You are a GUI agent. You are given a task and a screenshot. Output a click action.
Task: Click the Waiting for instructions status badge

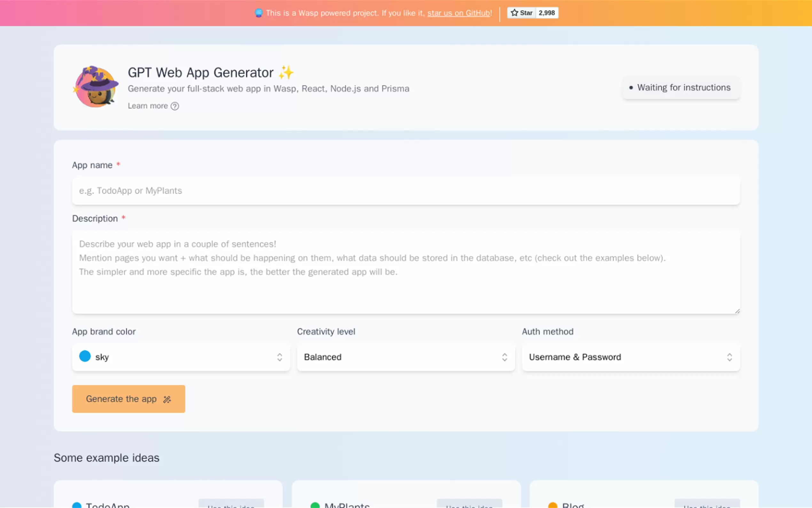pos(680,88)
